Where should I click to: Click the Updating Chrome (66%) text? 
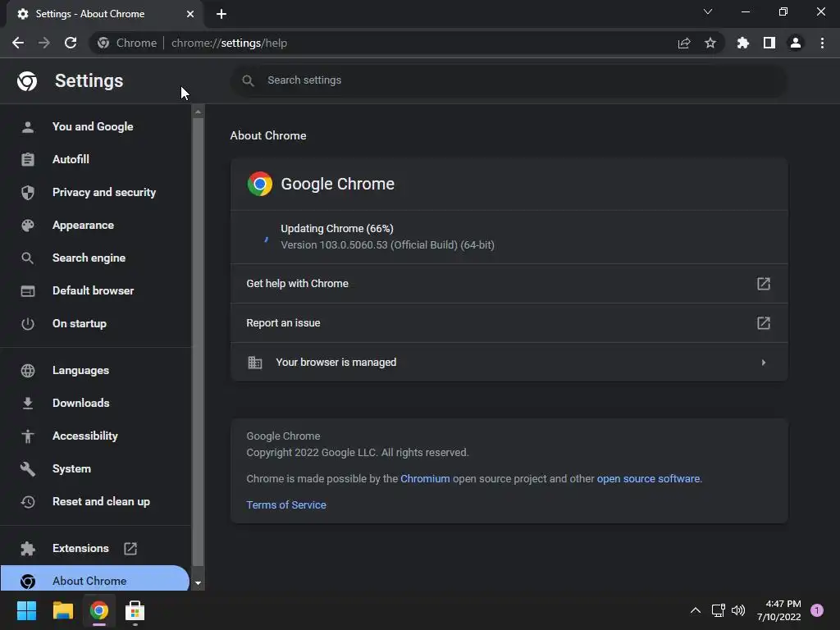pyautogui.click(x=337, y=229)
